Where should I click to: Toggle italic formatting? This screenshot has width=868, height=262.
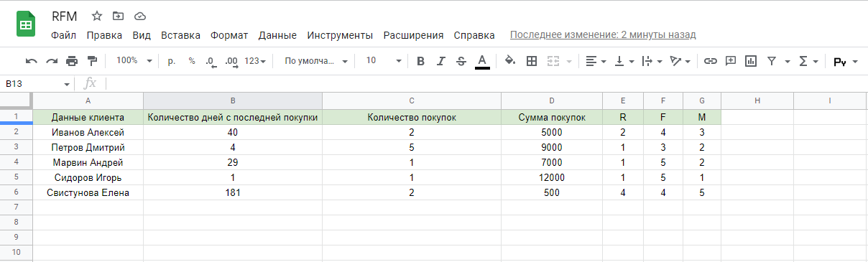point(441,61)
